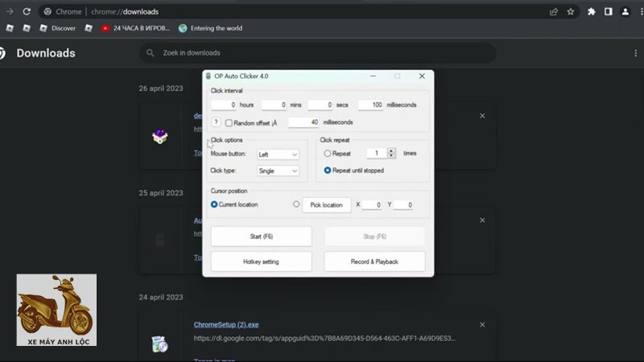Bookmark this page with the star icon
This screenshot has height=362, width=644.
pos(571,12)
